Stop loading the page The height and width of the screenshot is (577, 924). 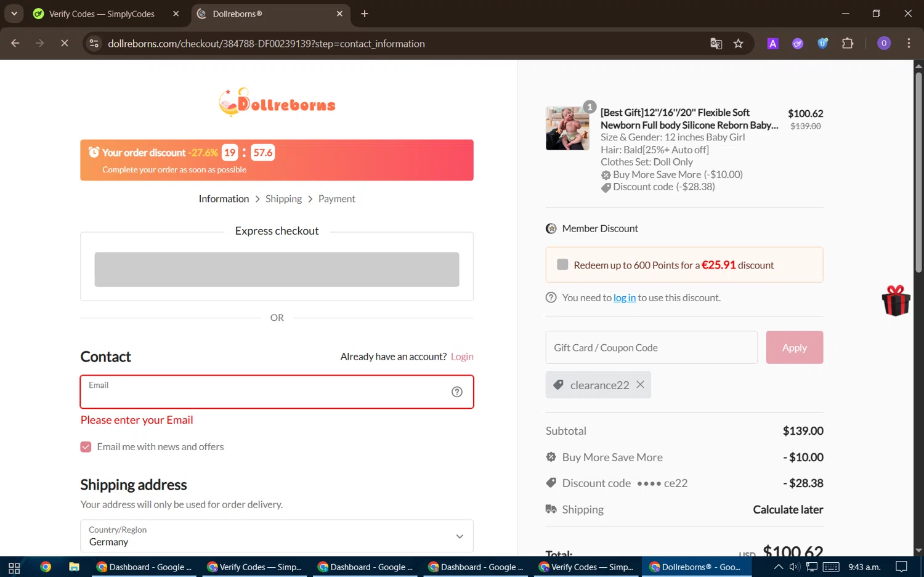[65, 43]
